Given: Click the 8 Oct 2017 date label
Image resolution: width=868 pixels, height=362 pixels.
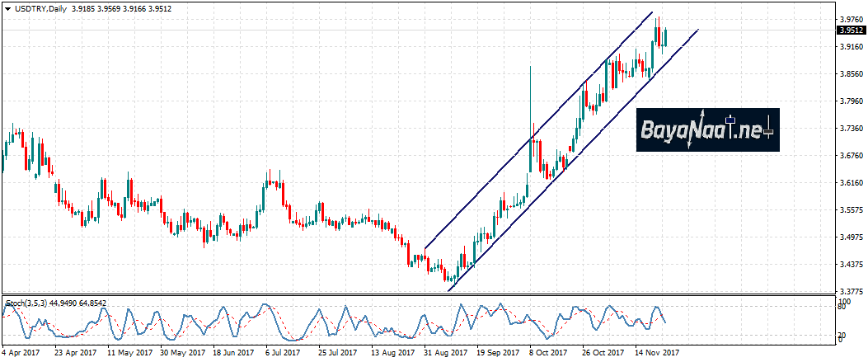Looking at the screenshot, I should 547,351.
